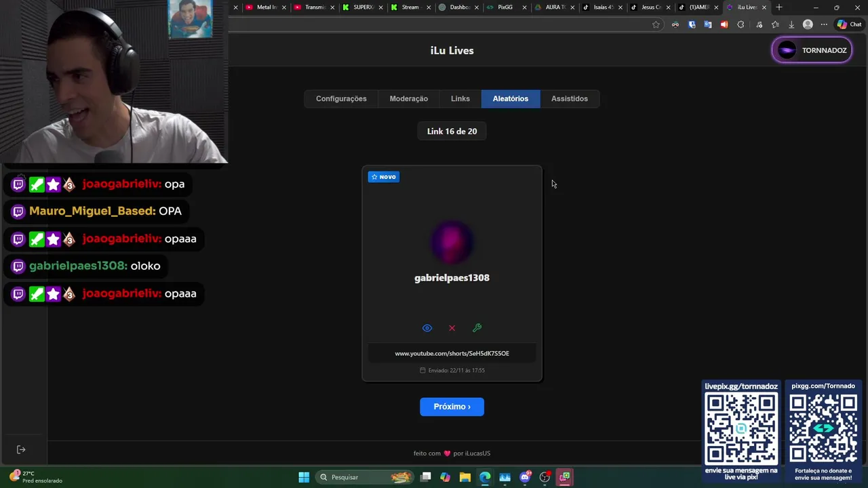Click Mauro_Miguel_Based chat message

(97, 211)
